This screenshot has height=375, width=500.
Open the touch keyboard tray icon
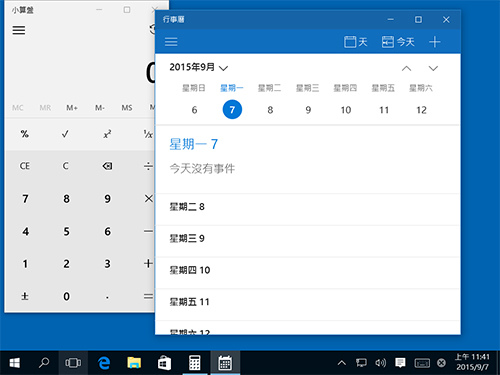coord(422,363)
